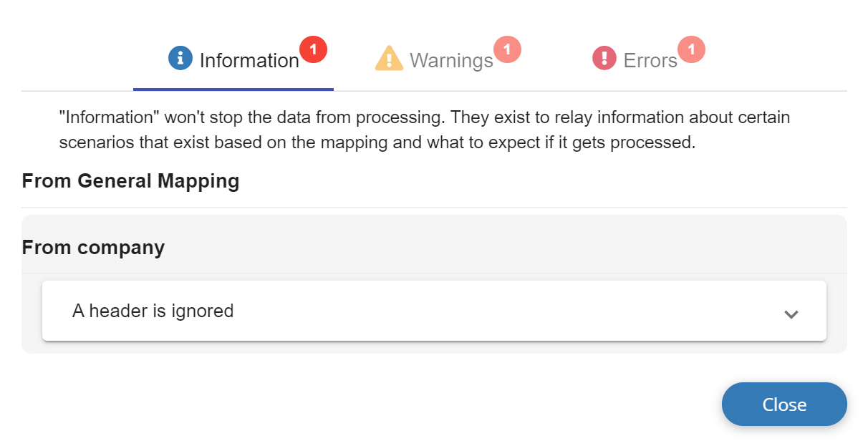Click the From company section header
The height and width of the screenshot is (441, 868).
click(x=93, y=247)
